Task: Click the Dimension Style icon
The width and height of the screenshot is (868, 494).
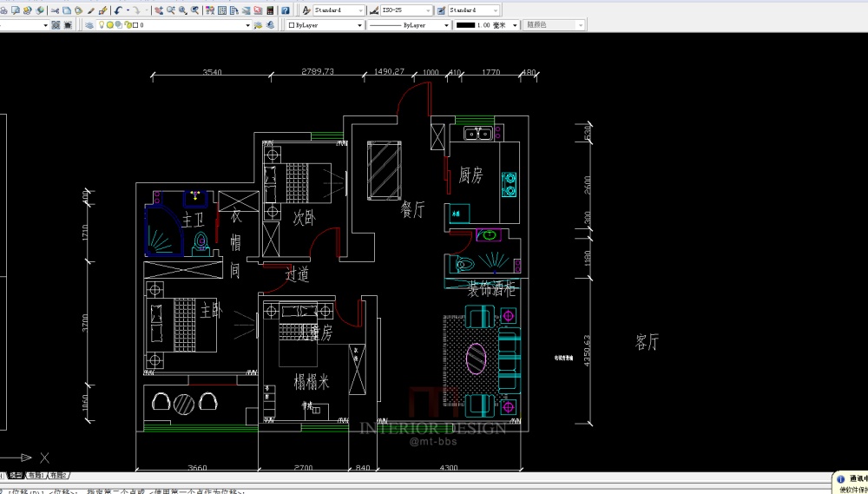Action: [373, 10]
